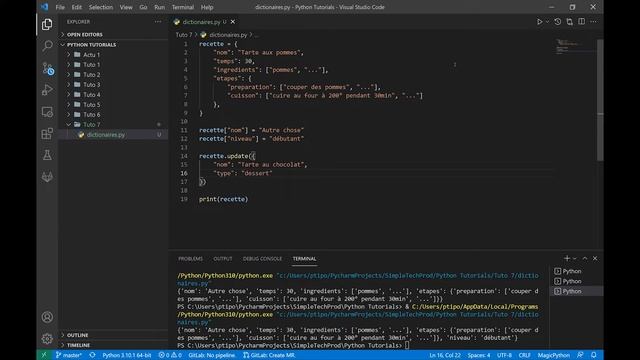Open the Remote Explorer view
Image resolution: width=640 pixels, height=360 pixels.
47,112
